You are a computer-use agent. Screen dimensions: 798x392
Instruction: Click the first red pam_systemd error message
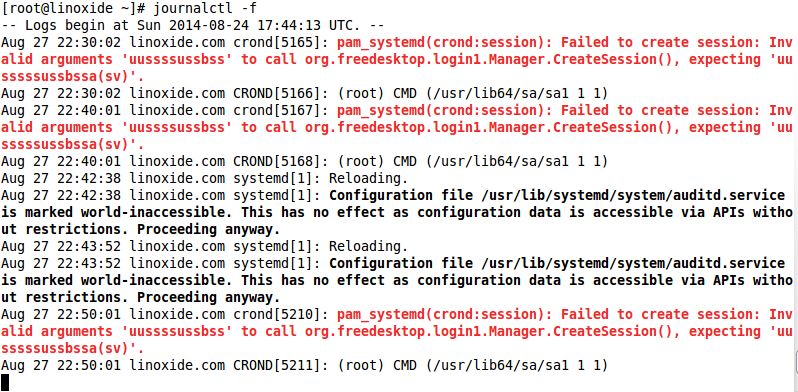(x=397, y=60)
